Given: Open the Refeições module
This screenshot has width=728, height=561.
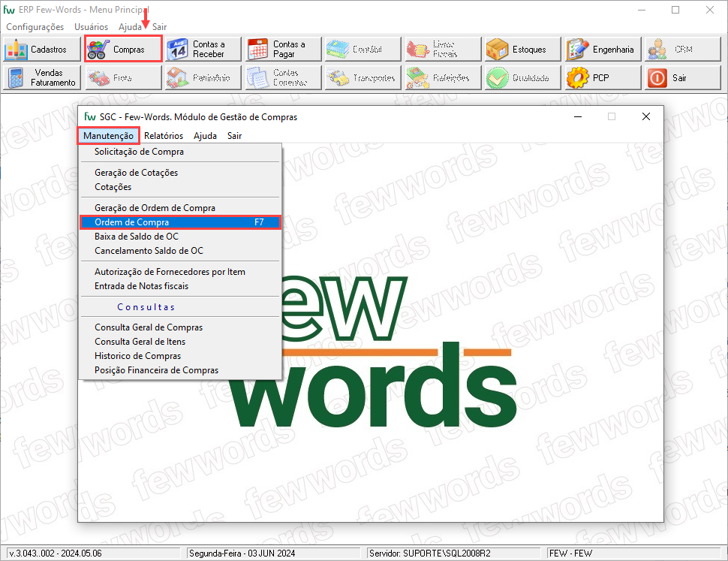Looking at the screenshot, I should coord(444,77).
